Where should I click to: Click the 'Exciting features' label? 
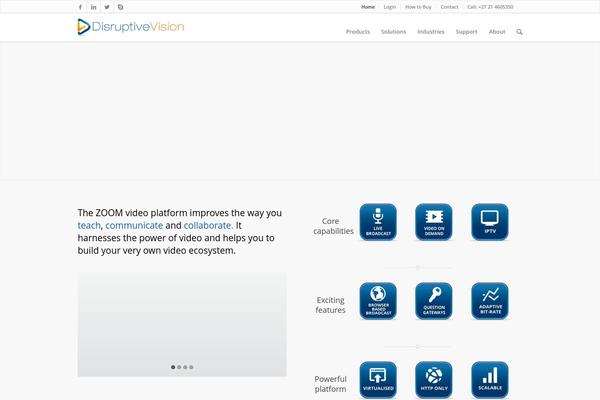(x=330, y=305)
